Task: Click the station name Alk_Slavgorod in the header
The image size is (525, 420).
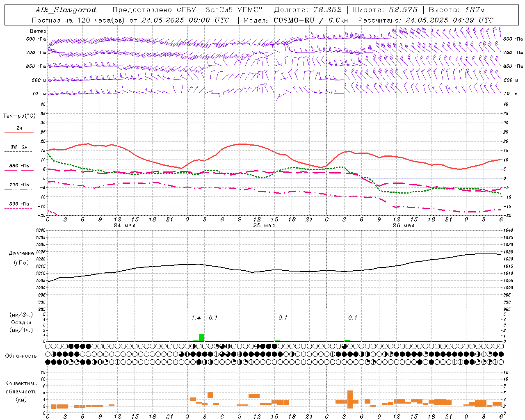Action: tap(66, 10)
